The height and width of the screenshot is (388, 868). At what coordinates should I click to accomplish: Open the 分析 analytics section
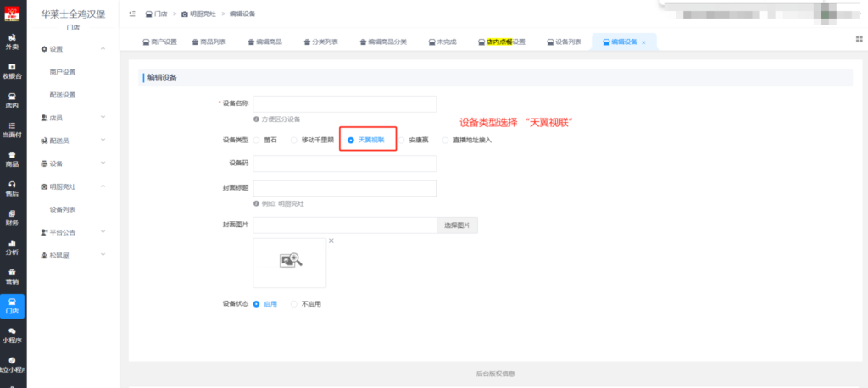point(12,247)
